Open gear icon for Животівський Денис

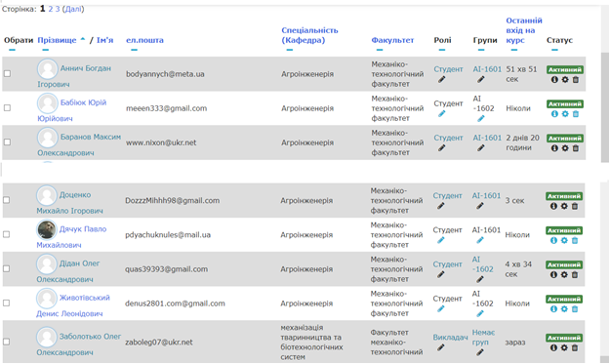[564, 308]
